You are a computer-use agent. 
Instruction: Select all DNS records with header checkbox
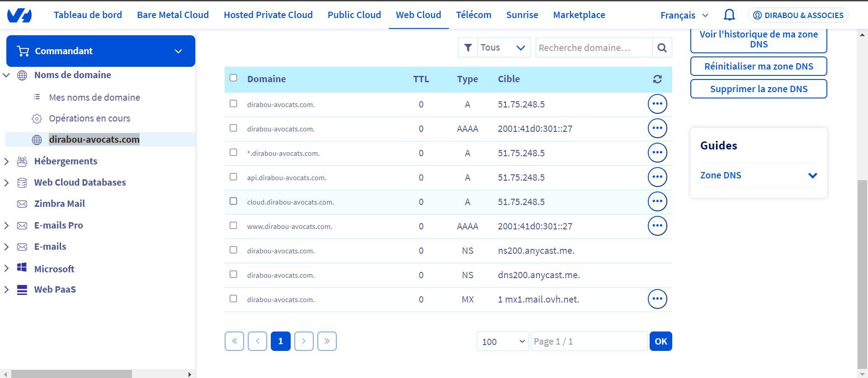(233, 78)
